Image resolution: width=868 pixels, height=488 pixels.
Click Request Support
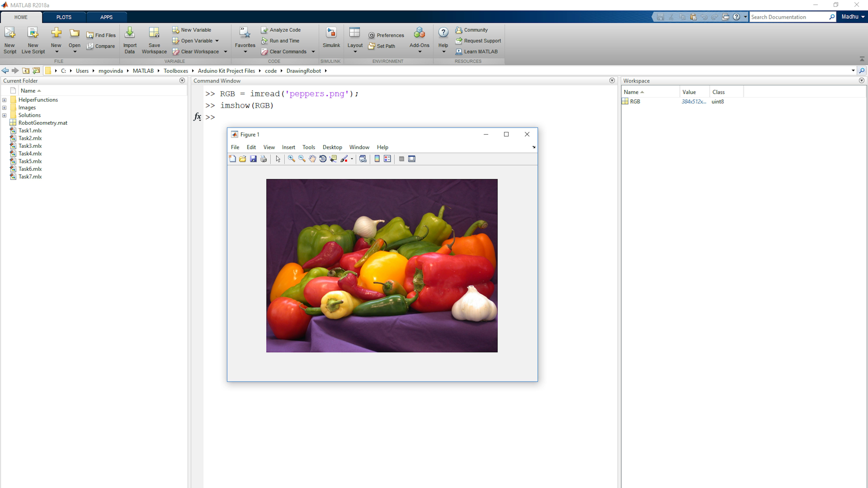(478, 41)
